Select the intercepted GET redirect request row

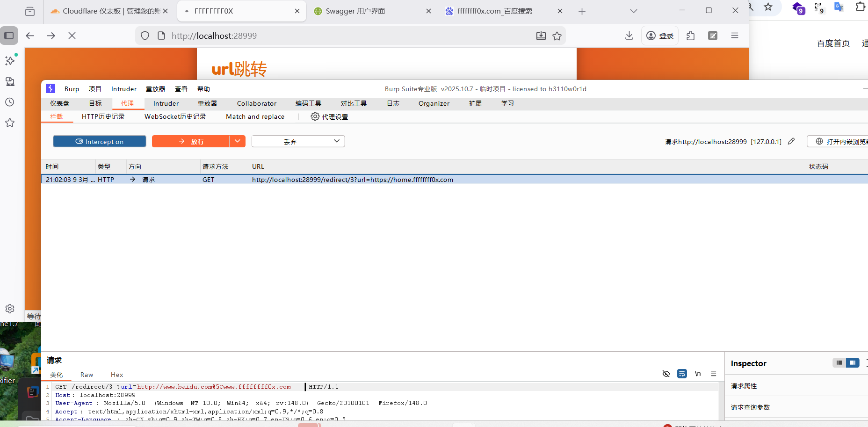(455, 179)
